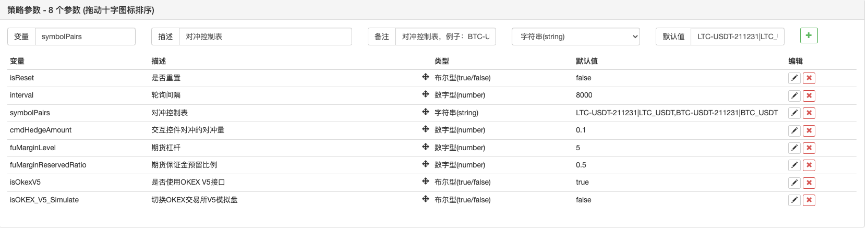Click the drag handle for isReset row
The height and width of the screenshot is (230, 868).
coord(426,77)
